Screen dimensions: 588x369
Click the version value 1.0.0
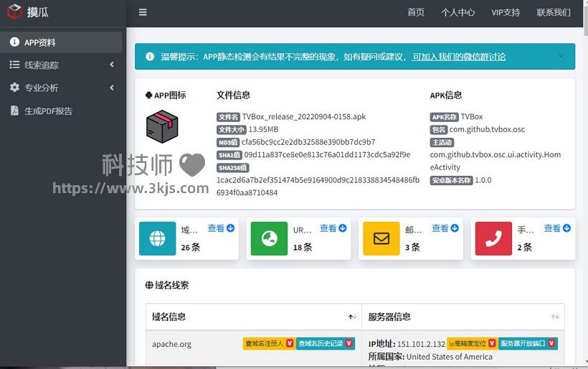(x=483, y=180)
